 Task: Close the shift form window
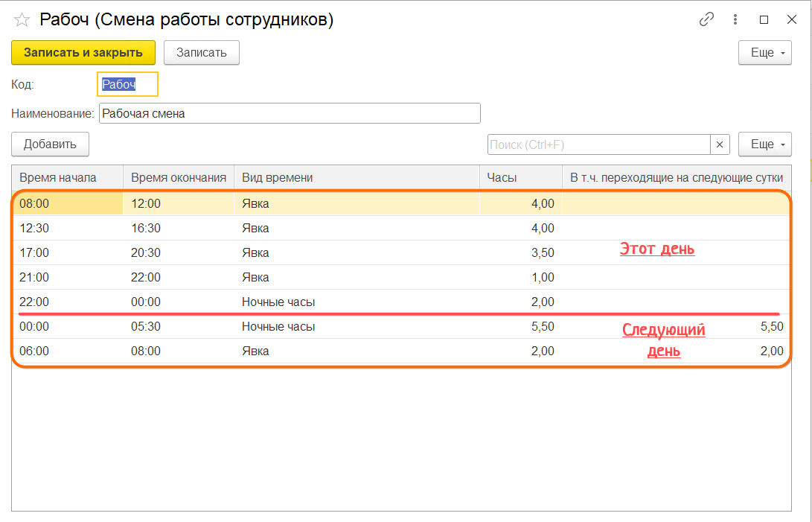791,20
